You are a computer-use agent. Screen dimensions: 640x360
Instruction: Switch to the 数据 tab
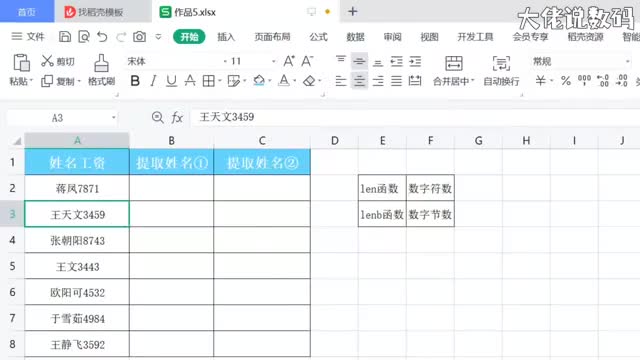(x=355, y=37)
